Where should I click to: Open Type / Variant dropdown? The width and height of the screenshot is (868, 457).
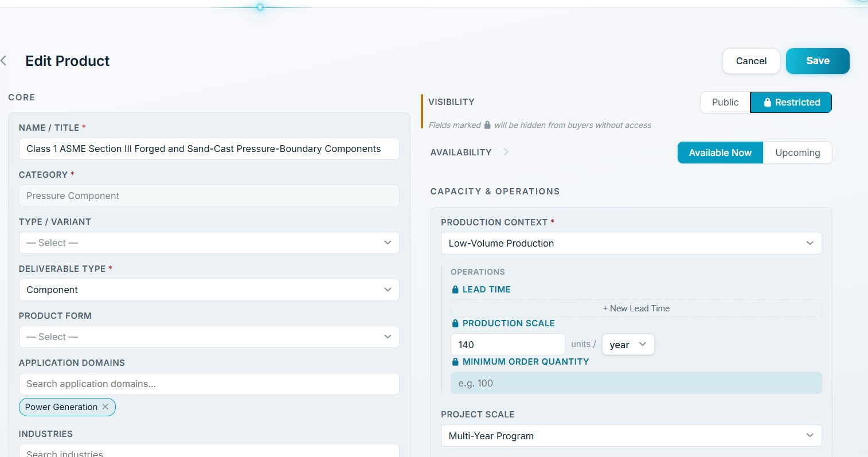(209, 243)
